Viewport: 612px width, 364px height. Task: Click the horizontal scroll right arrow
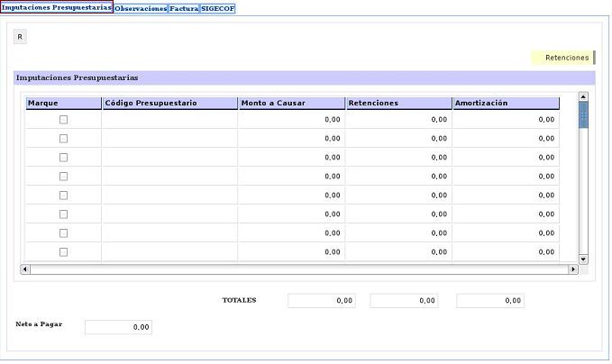tap(573, 269)
